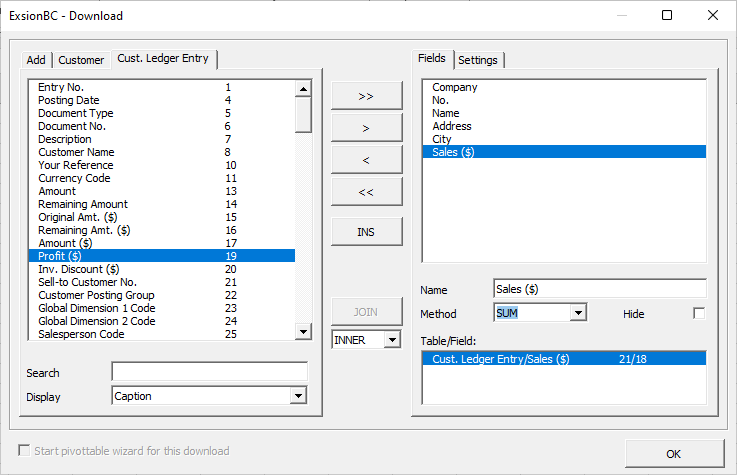
Task: Select Remaining Amount in the field list
Action: 161,204
